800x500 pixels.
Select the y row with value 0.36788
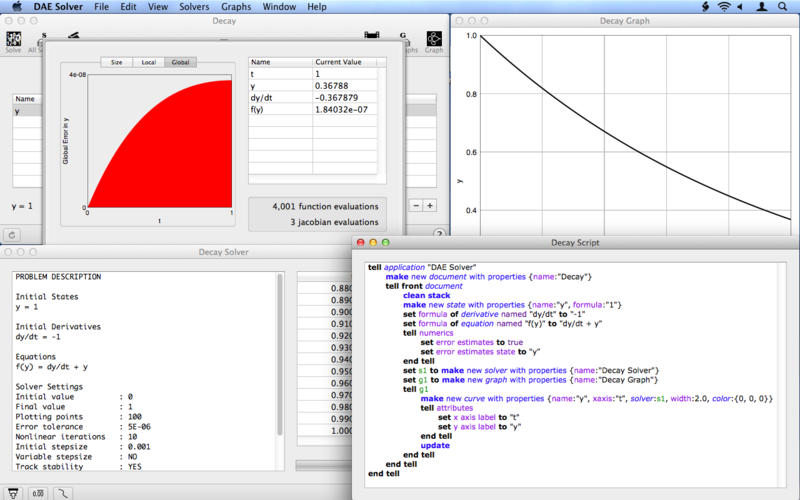pyautogui.click(x=313, y=86)
